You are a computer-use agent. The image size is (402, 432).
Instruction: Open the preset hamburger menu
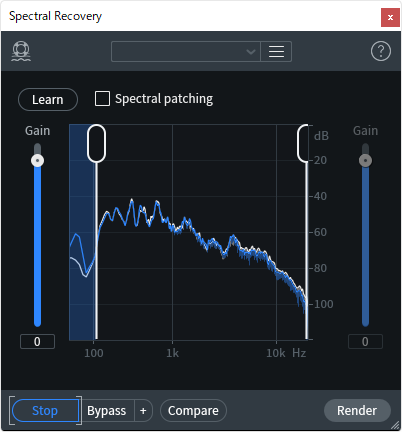pos(276,51)
